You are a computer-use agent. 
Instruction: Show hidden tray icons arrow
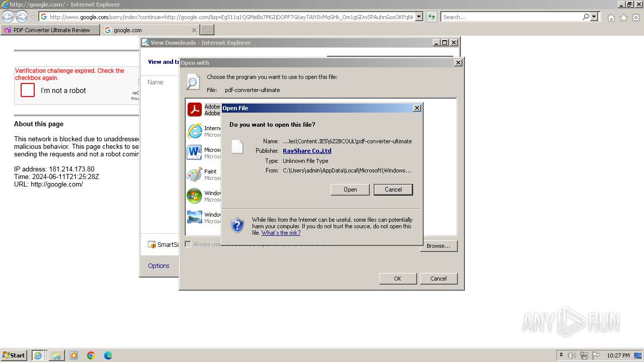tap(561, 355)
